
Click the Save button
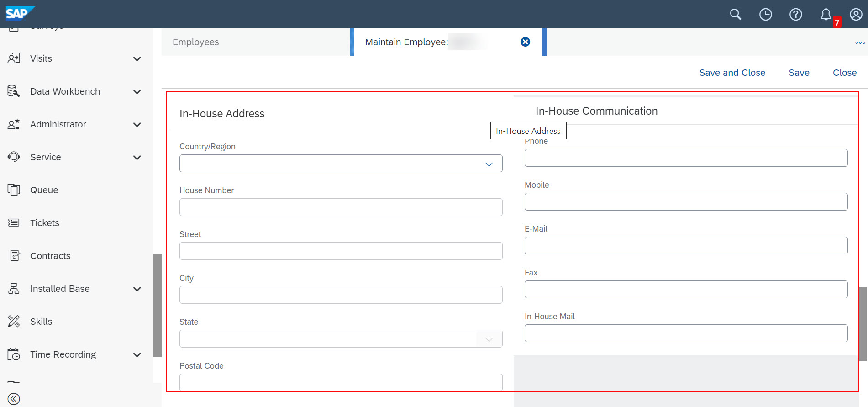coord(799,73)
